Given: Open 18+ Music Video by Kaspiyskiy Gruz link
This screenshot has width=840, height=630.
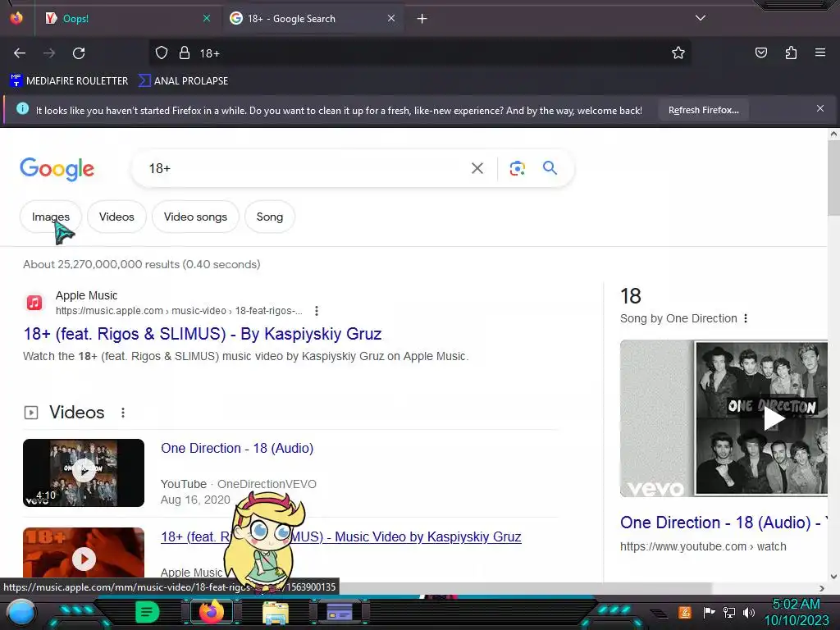Looking at the screenshot, I should 340,536.
